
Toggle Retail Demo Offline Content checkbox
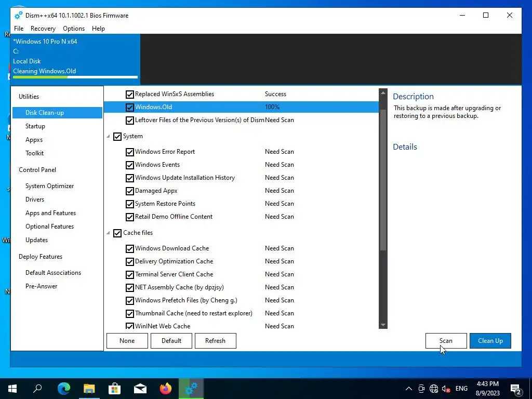pyautogui.click(x=129, y=217)
